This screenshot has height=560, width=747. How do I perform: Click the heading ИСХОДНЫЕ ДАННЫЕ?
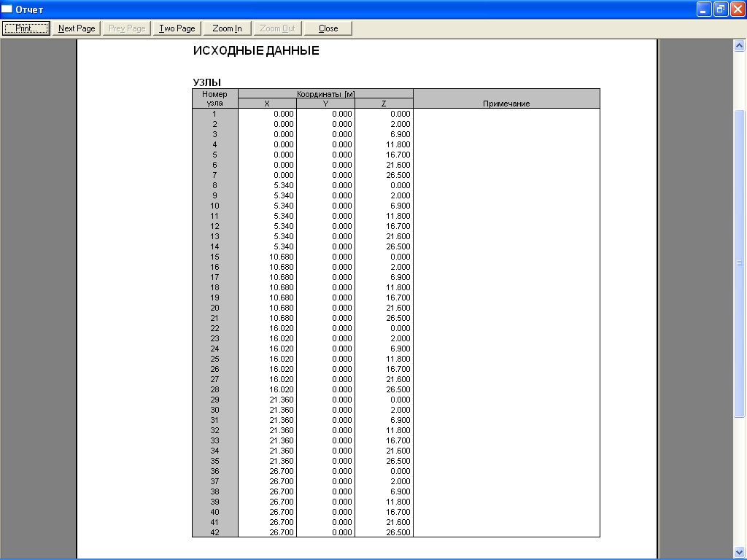coord(256,50)
